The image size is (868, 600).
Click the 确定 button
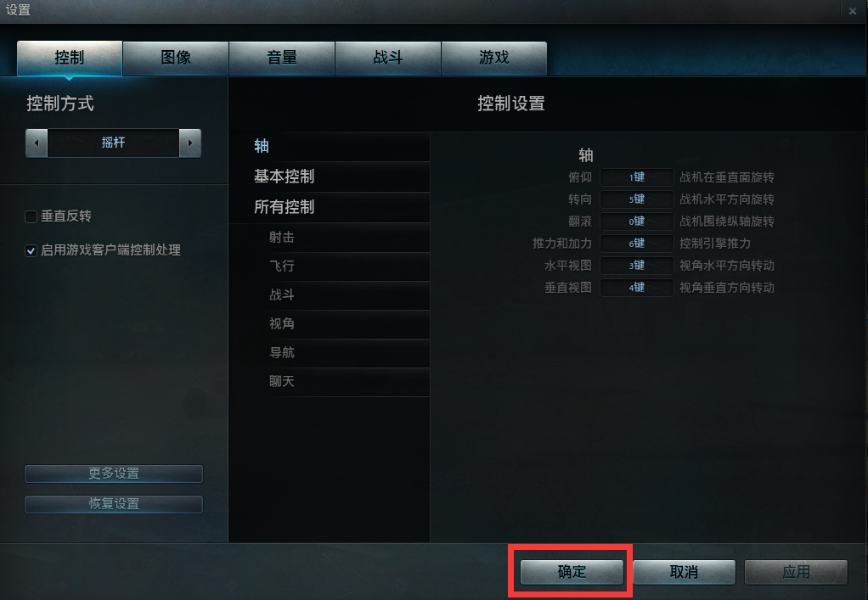pyautogui.click(x=572, y=572)
